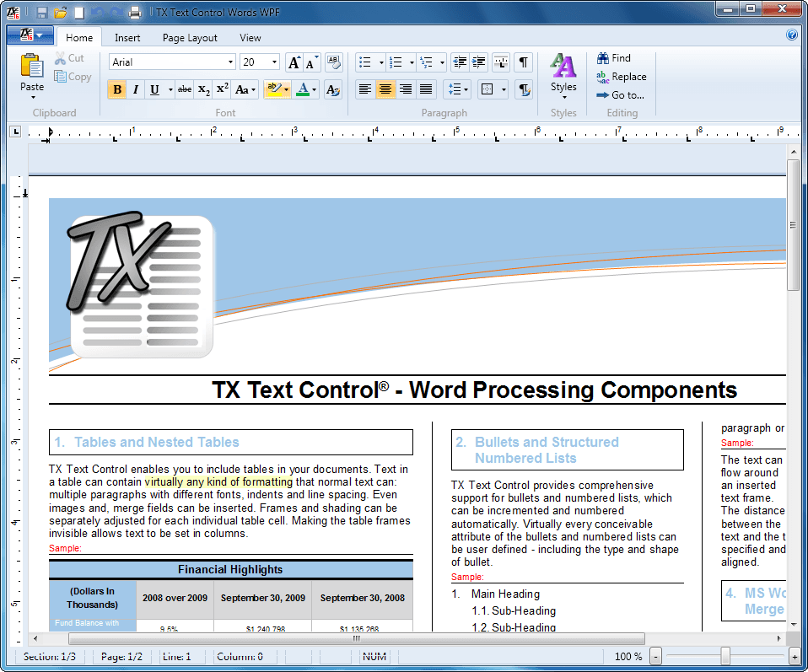808x672 pixels.
Task: Open paragraph formatting dialog icon
Action: tap(524, 89)
